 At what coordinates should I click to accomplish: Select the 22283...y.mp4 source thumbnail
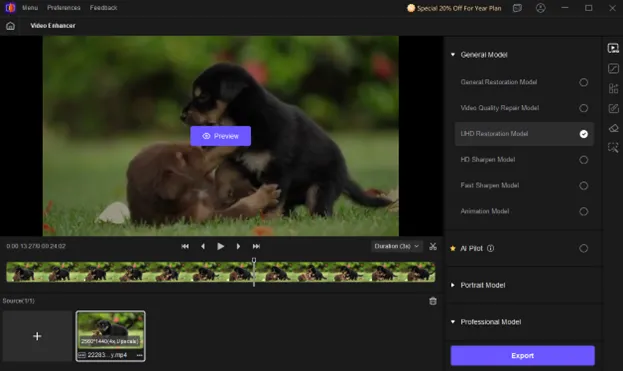coord(110,336)
